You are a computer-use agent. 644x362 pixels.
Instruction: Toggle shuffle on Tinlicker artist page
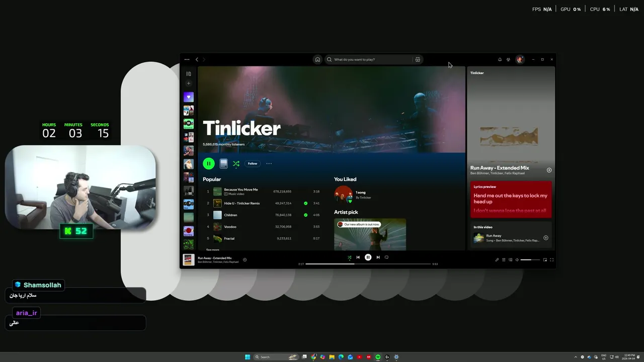236,163
